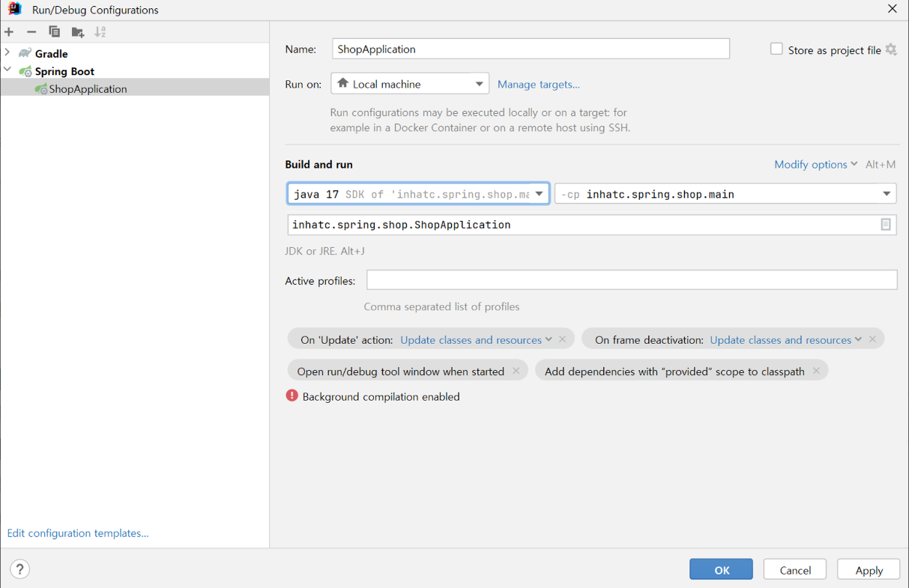The width and height of the screenshot is (909, 588).
Task: Enable Store as project file checkbox
Action: tap(776, 49)
